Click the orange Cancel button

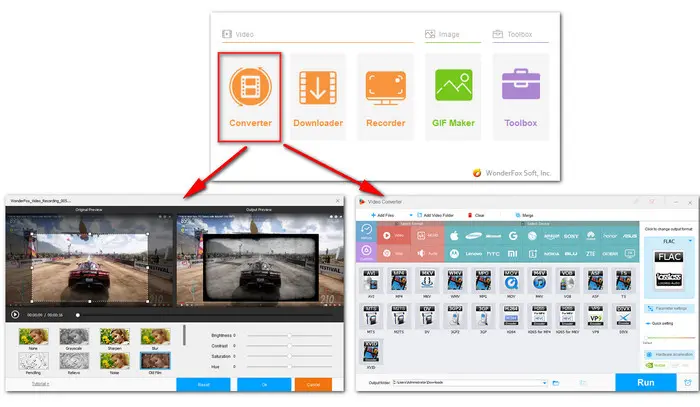pos(313,384)
